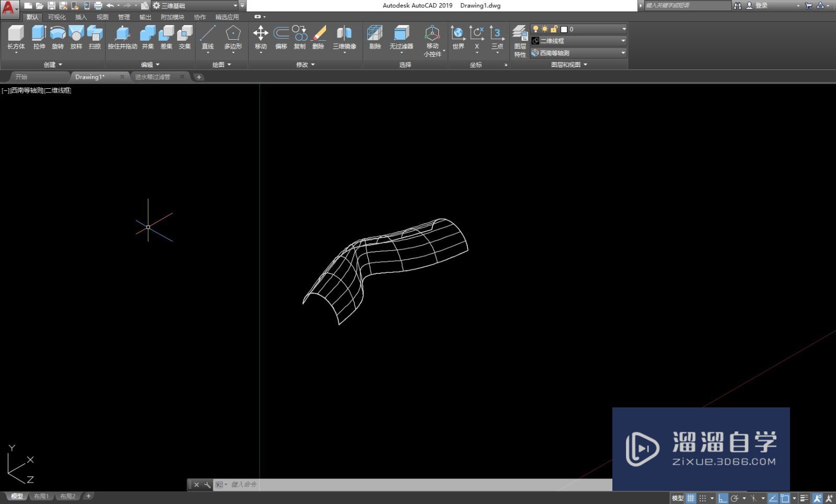Switch to 布局1 layout tab

(x=41, y=496)
